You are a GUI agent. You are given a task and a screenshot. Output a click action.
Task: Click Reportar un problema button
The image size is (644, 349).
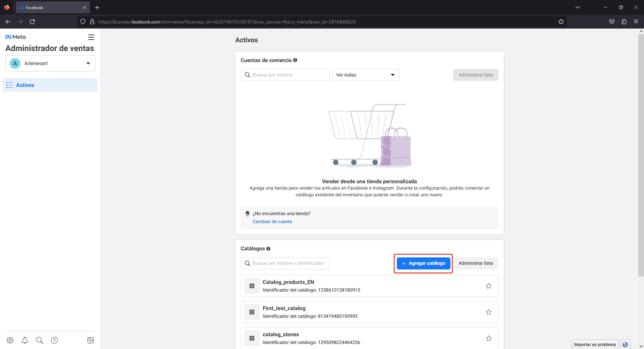pos(595,345)
